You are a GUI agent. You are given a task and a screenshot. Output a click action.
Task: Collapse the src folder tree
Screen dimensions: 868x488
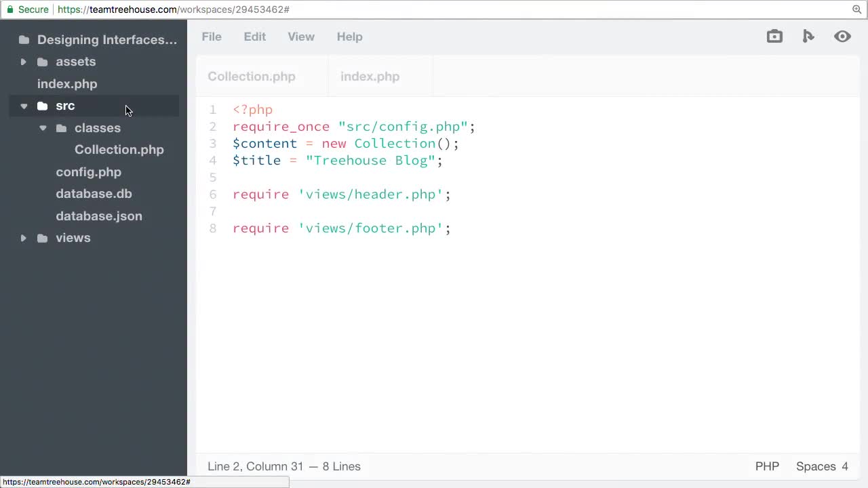[23, 106]
